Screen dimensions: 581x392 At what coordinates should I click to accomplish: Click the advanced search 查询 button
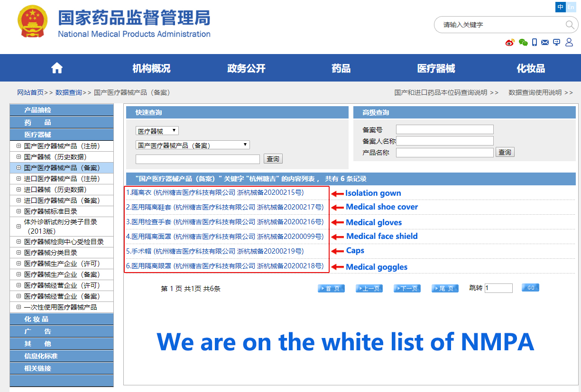point(505,152)
